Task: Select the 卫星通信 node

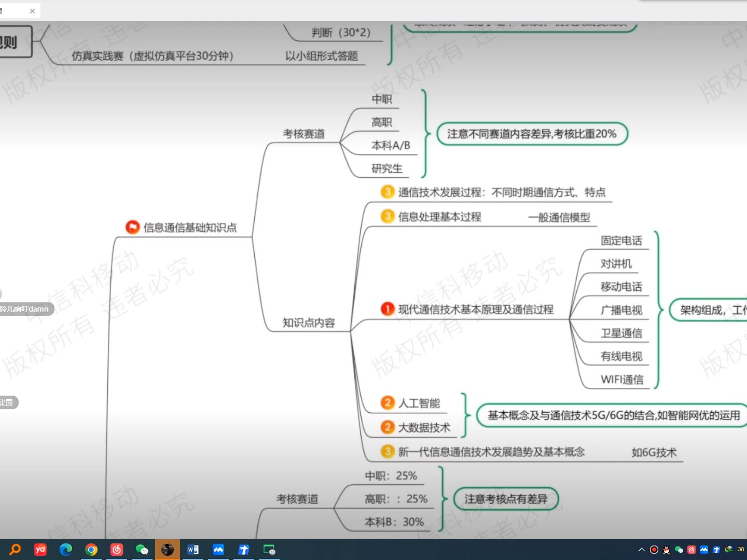Action: click(621, 333)
